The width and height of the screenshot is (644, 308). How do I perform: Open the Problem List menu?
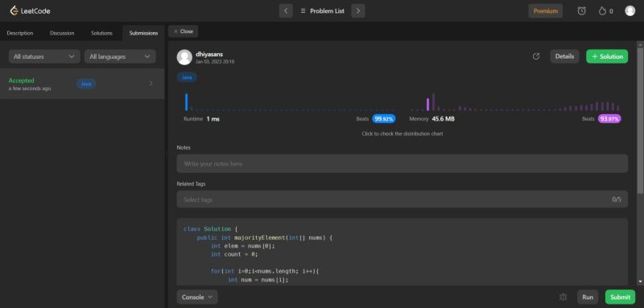pos(323,11)
